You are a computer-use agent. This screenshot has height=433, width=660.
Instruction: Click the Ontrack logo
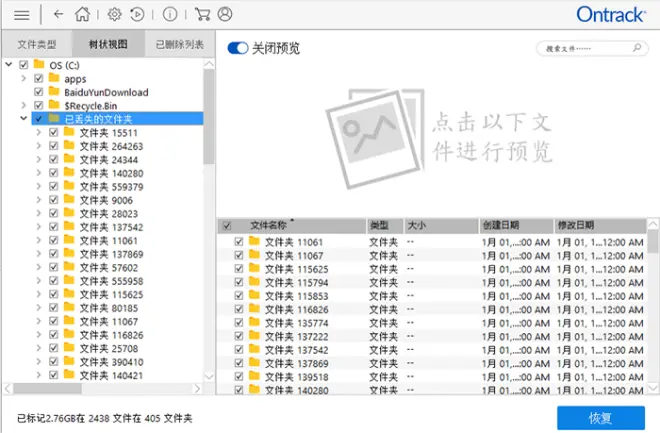(x=611, y=15)
